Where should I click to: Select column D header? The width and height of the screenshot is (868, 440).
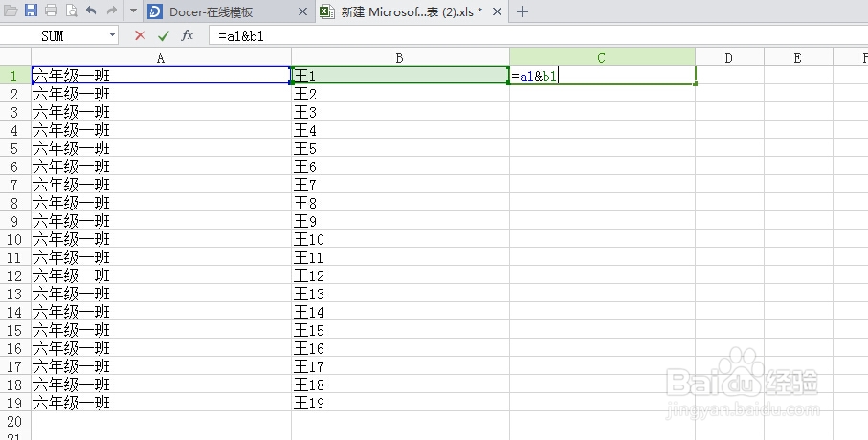point(729,57)
